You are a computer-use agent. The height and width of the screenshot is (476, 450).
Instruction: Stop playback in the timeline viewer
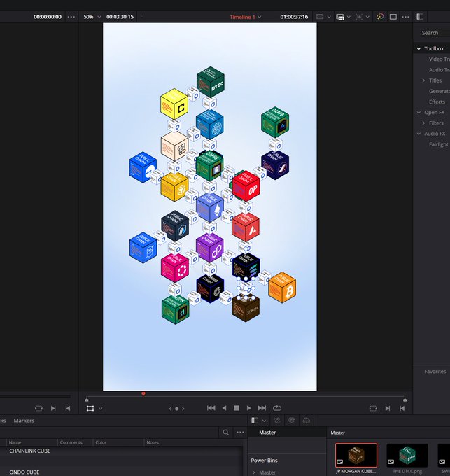coord(237,408)
